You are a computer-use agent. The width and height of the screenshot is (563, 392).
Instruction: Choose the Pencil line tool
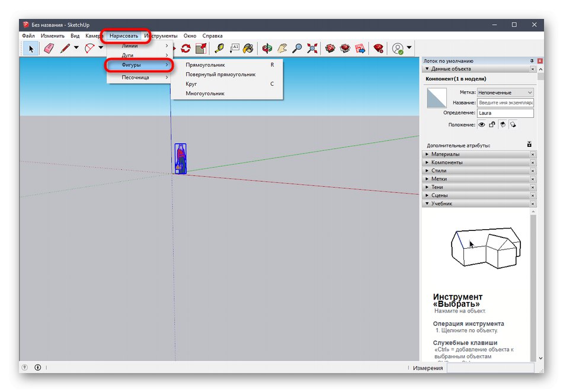65,49
